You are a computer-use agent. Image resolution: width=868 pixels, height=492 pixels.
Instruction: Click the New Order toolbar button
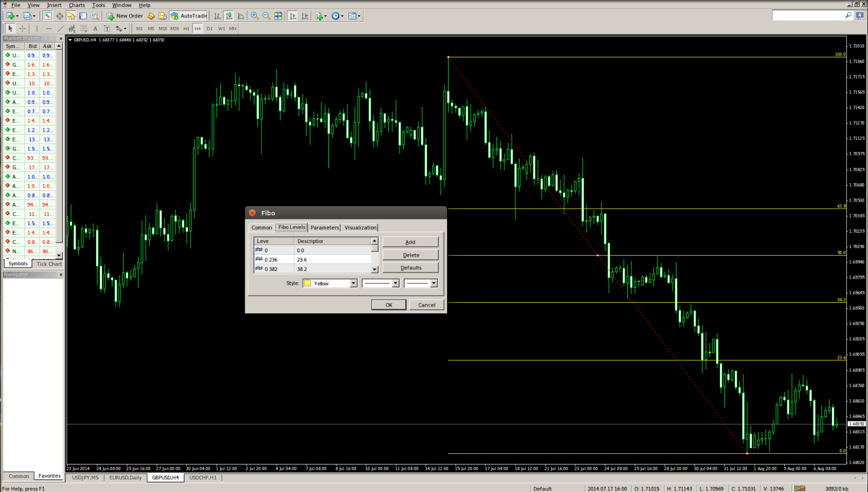pos(125,16)
